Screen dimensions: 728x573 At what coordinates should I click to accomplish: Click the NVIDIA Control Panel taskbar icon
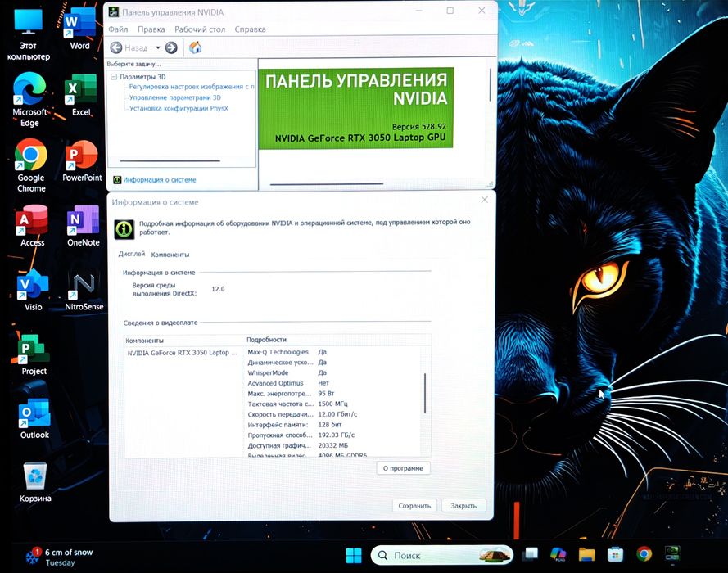point(671,553)
